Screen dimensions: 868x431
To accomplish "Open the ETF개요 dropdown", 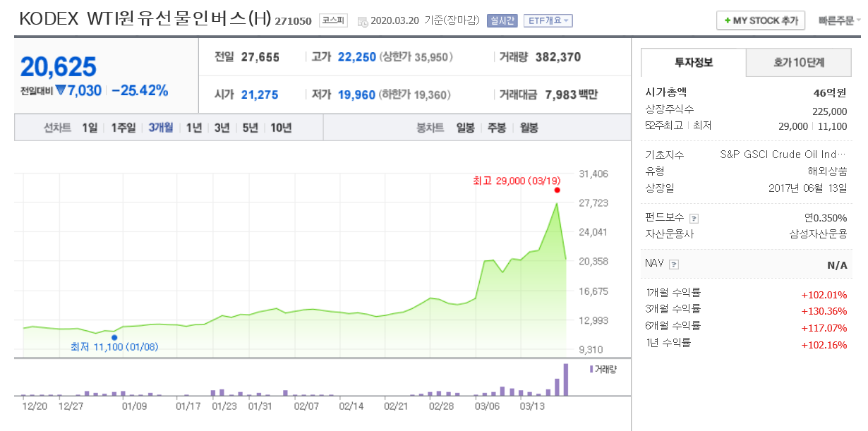I will 548,20.
